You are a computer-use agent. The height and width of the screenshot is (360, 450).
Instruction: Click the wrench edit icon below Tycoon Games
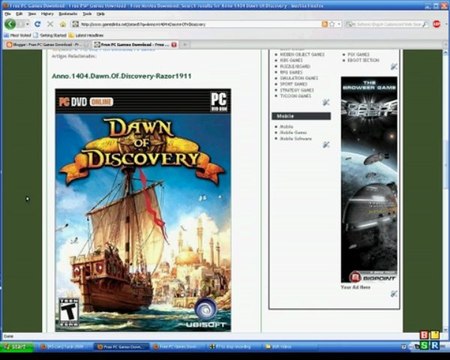coord(326,102)
